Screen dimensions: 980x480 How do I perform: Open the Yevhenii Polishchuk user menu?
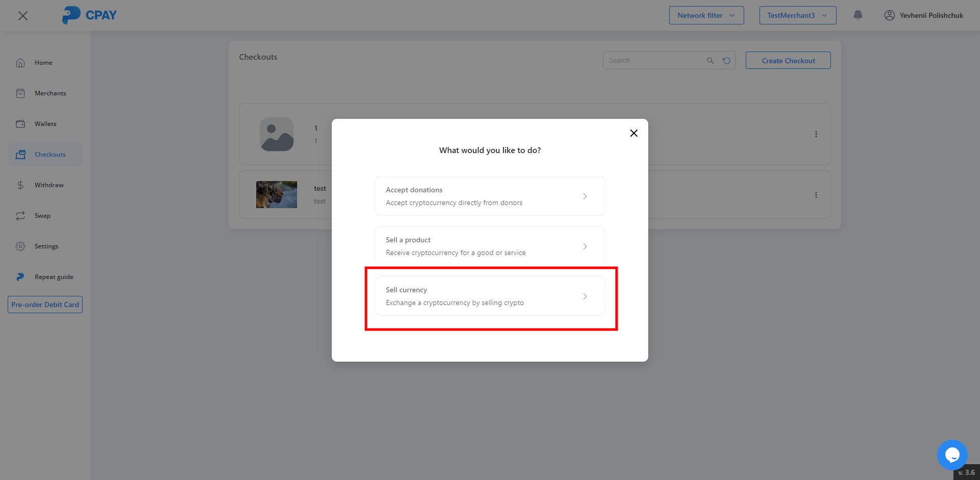(924, 15)
